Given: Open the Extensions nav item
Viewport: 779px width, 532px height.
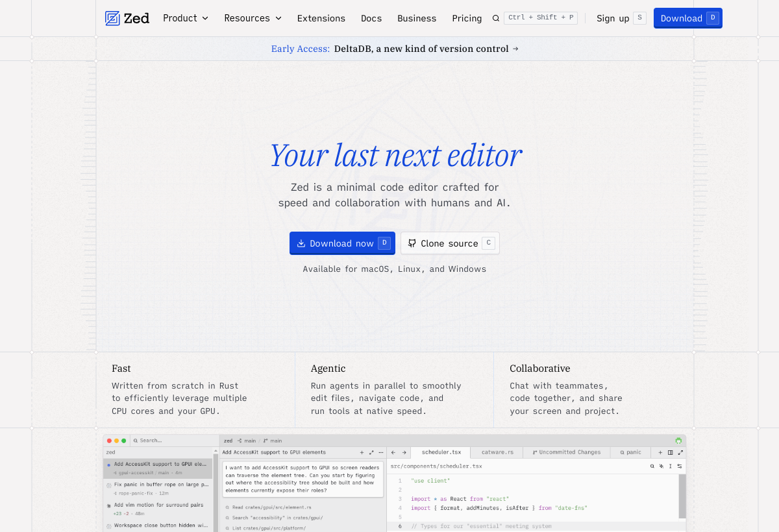Looking at the screenshot, I should (x=321, y=18).
